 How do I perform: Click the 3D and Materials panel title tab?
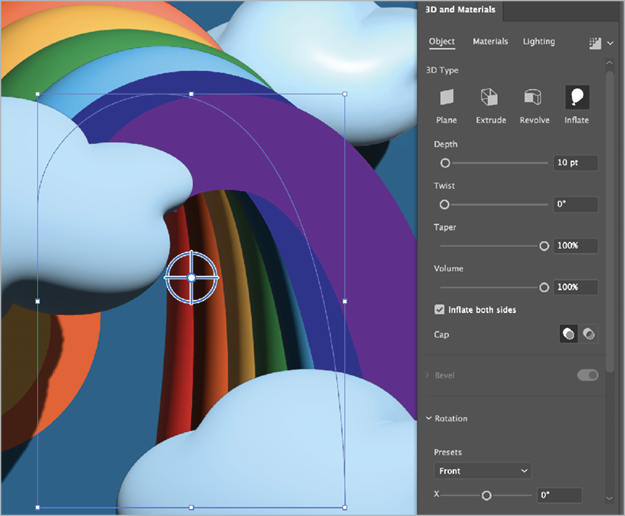[460, 10]
